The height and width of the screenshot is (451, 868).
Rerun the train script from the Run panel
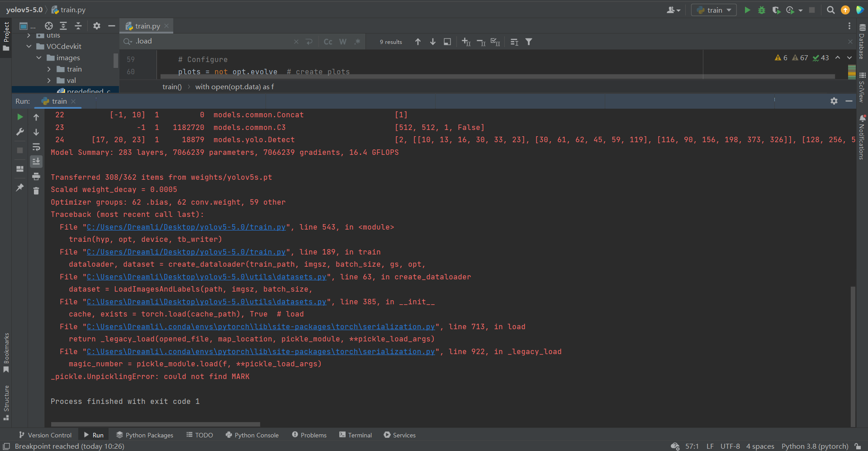coord(20,116)
